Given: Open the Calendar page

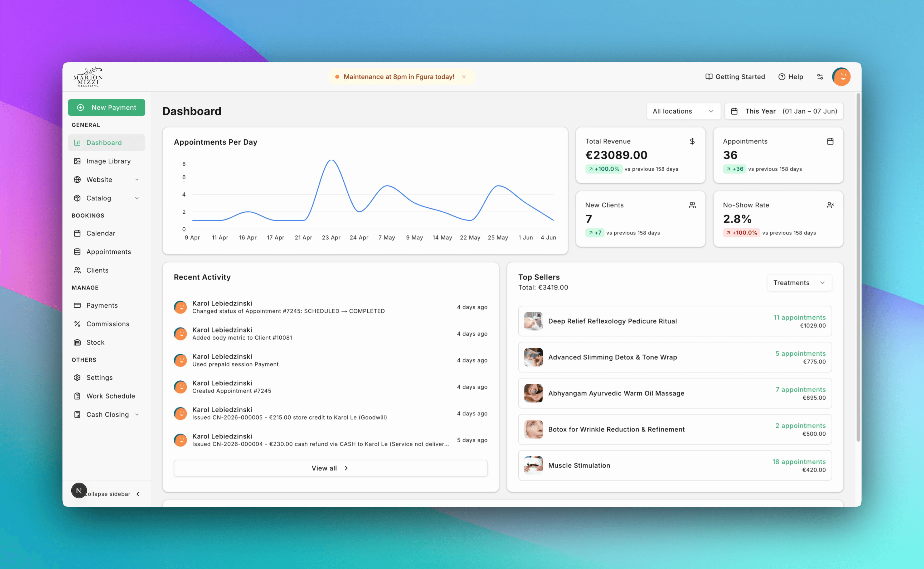Looking at the screenshot, I should [x=106, y=233].
